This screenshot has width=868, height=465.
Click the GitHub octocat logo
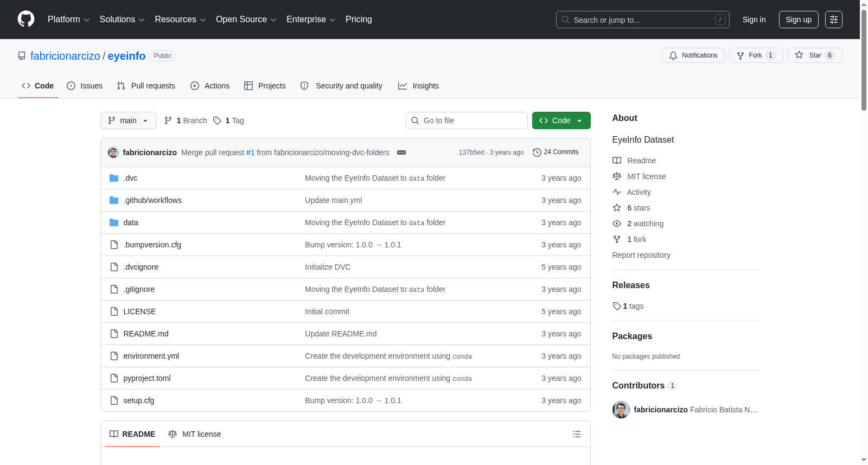pos(26,19)
